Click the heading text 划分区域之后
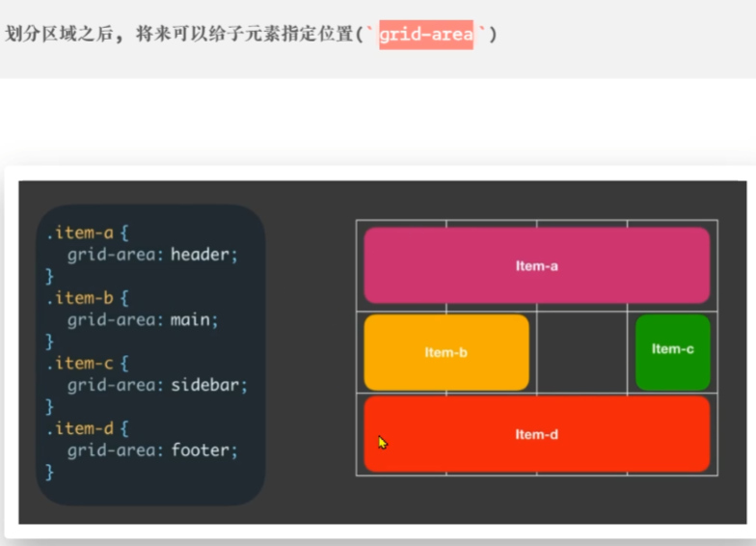The image size is (756, 546). (x=60, y=35)
